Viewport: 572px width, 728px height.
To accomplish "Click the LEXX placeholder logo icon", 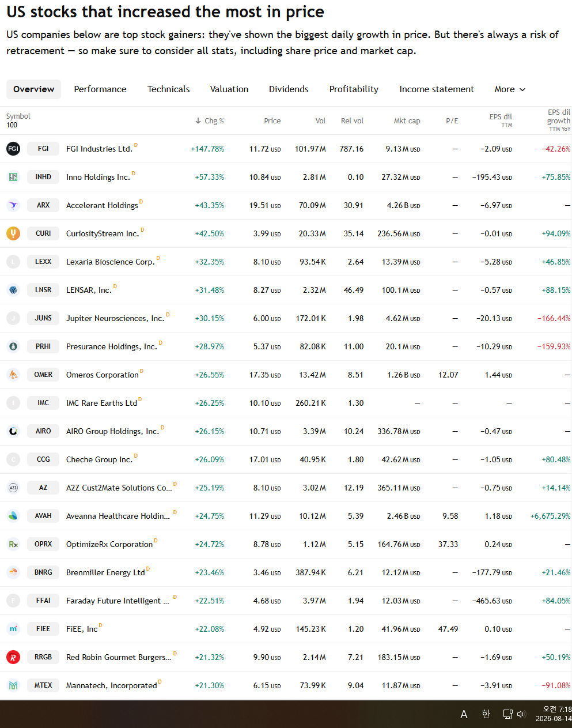I will [13, 262].
